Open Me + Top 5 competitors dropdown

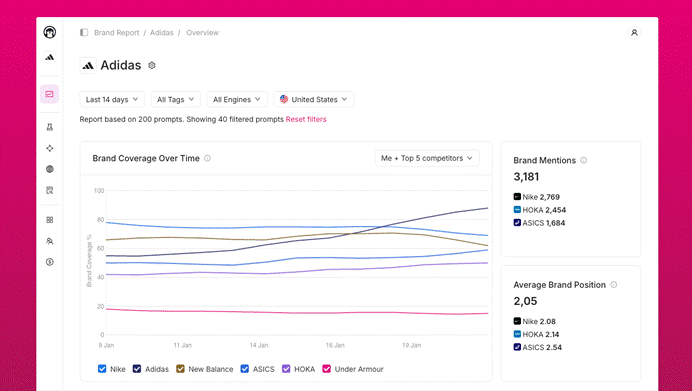[x=427, y=158]
